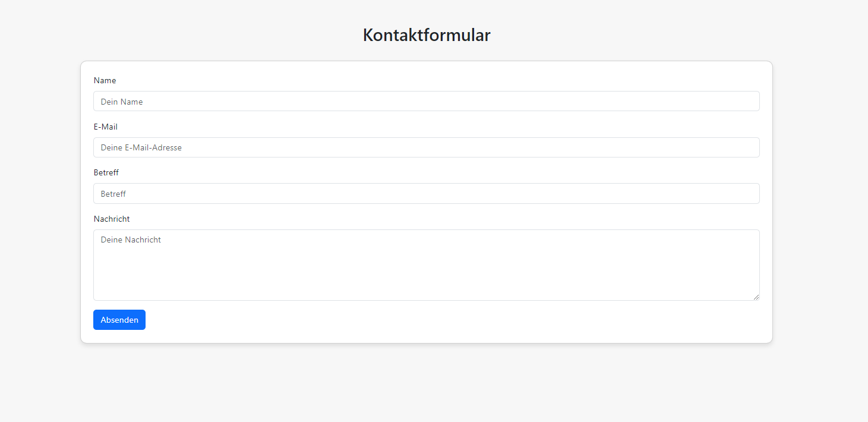868x422 pixels.
Task: Focus the E-Mail address field
Action: click(x=426, y=147)
